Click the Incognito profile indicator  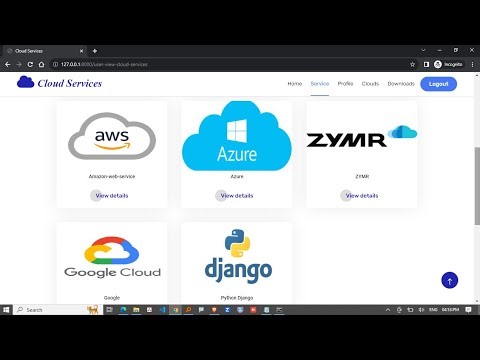click(x=448, y=64)
